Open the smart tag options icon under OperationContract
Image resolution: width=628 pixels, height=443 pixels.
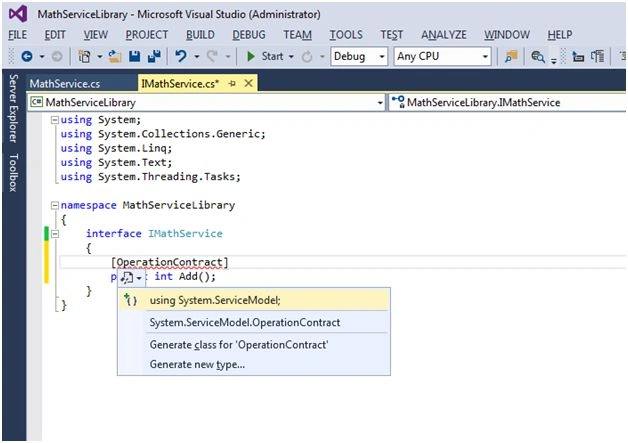131,277
